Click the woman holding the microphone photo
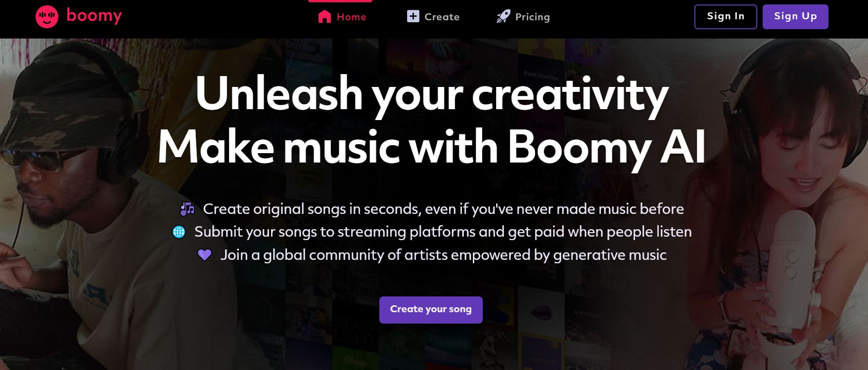 tap(791, 198)
